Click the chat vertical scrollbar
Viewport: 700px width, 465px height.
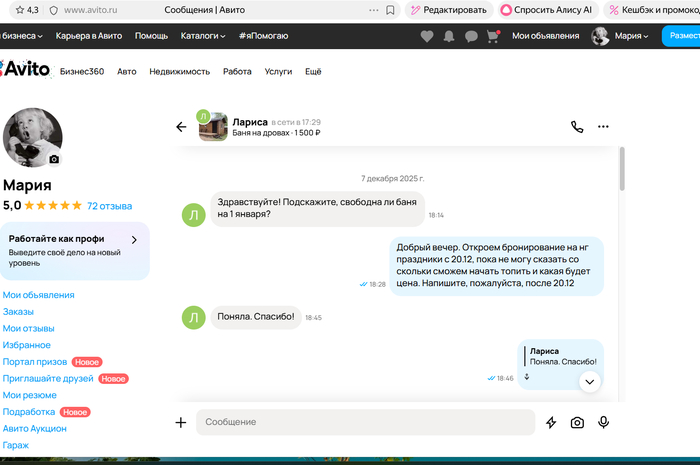click(x=621, y=170)
